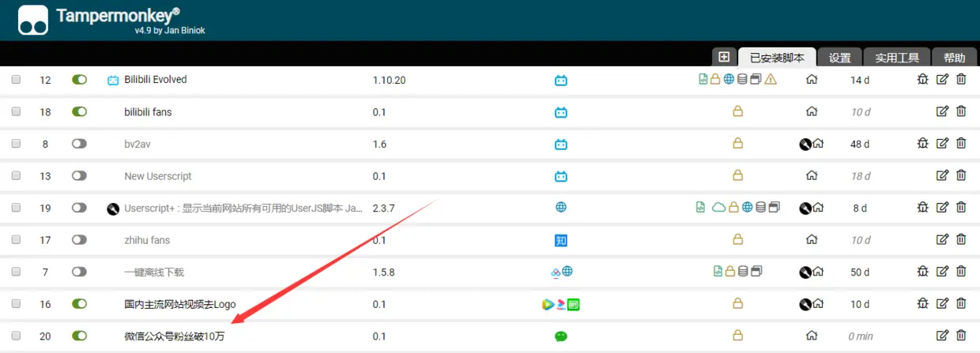
Task: Edit the zhihu fans script
Action: pyautogui.click(x=942, y=239)
